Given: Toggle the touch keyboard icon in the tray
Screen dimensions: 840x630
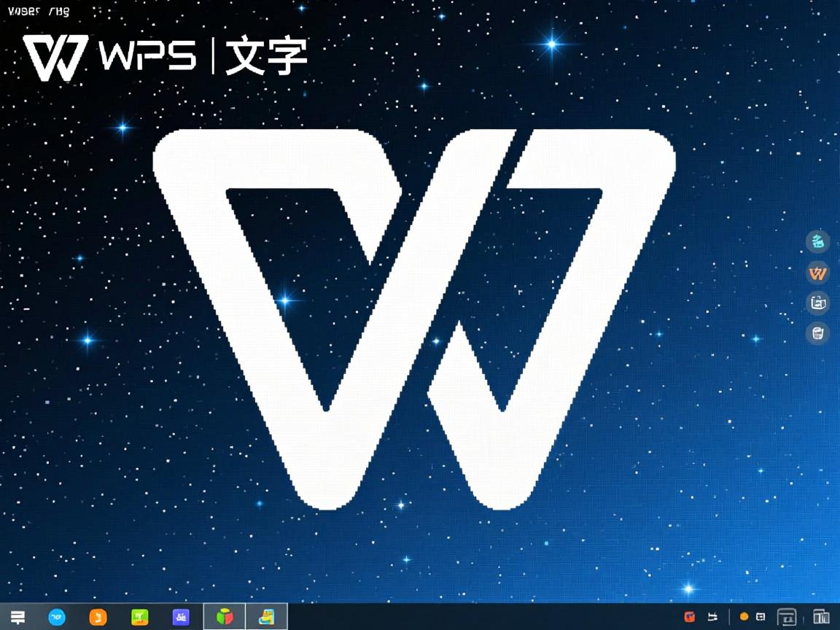Looking at the screenshot, I should click(x=761, y=618).
